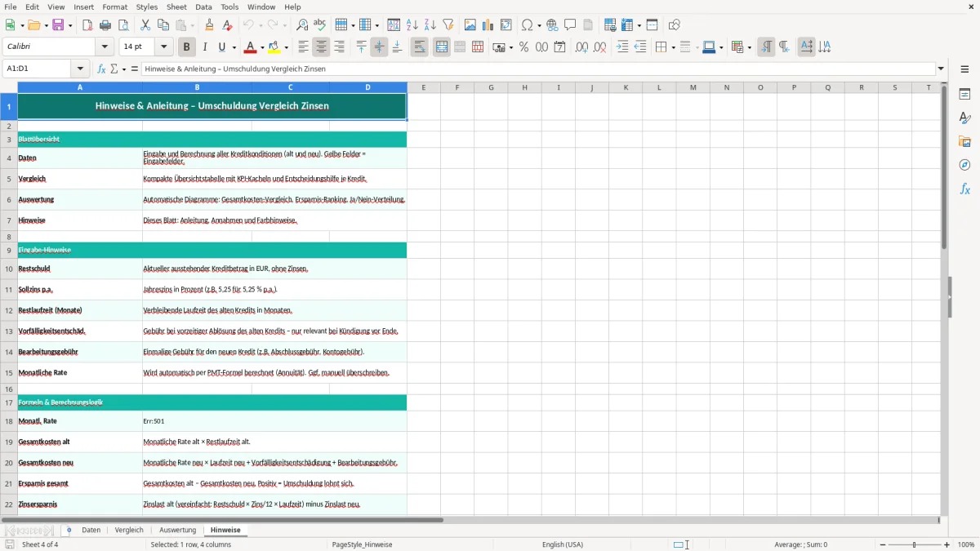Viewport: 980px width, 551px height.
Task: Open sidebar Gallery icon
Action: coord(964,141)
